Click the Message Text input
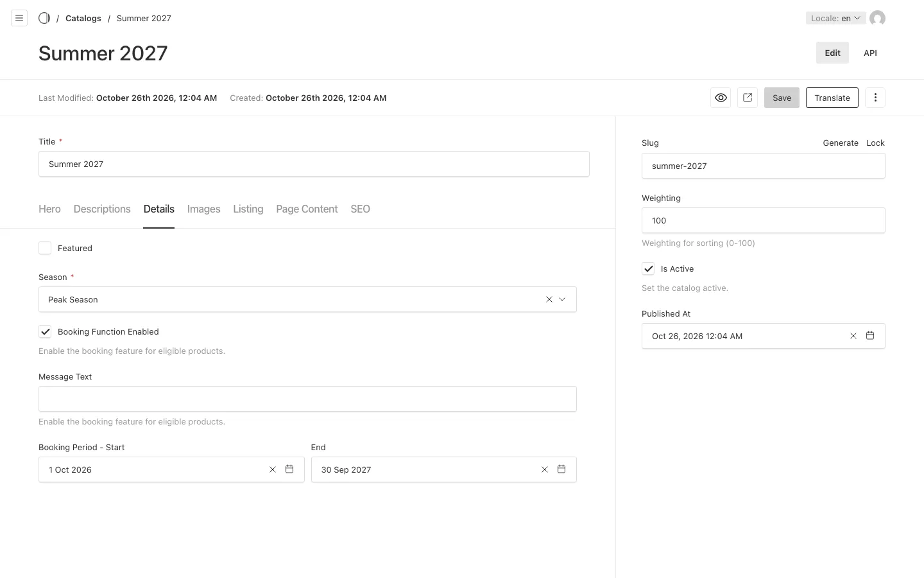 (x=307, y=399)
